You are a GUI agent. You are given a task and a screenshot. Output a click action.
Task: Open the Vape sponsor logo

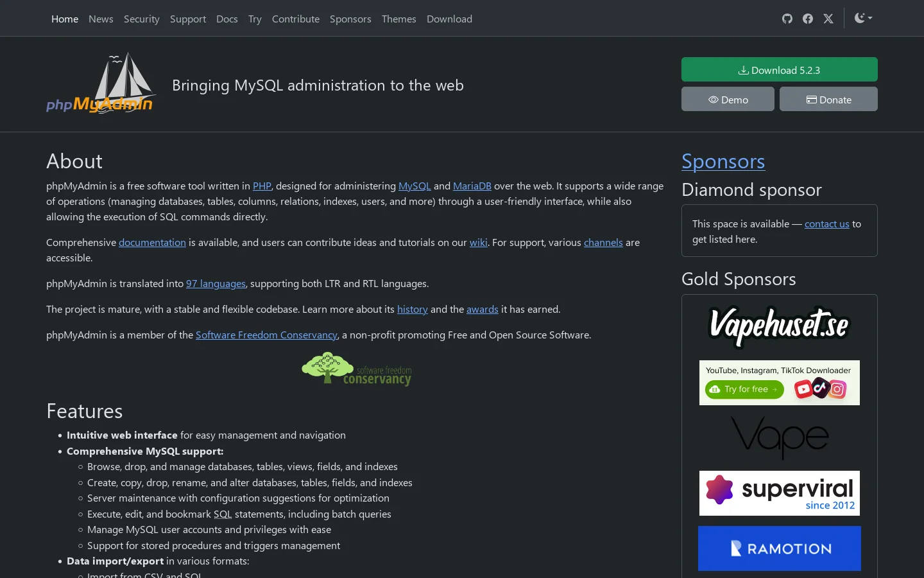(x=780, y=438)
